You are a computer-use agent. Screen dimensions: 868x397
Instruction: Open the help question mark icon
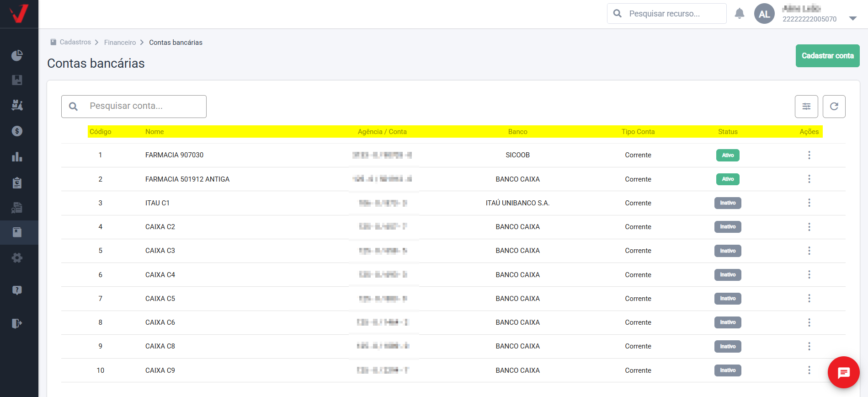(x=17, y=290)
